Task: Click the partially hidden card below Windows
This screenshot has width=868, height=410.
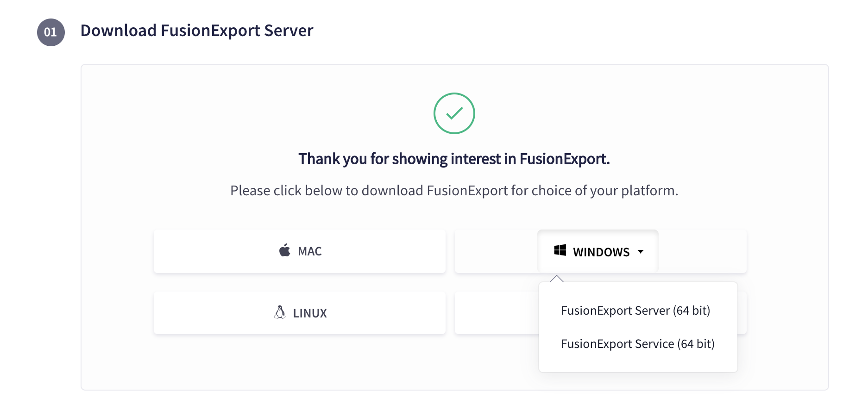Action: pyautogui.click(x=497, y=313)
